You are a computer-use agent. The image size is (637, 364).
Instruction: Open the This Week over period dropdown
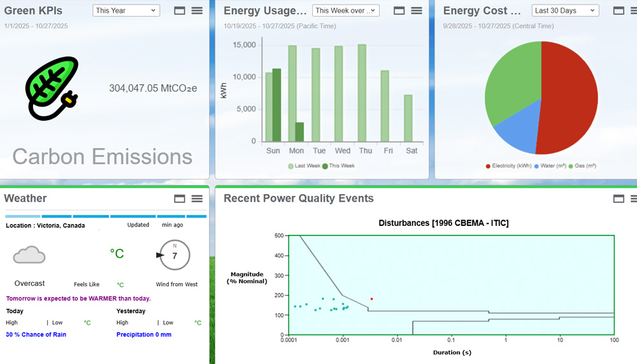pos(345,11)
